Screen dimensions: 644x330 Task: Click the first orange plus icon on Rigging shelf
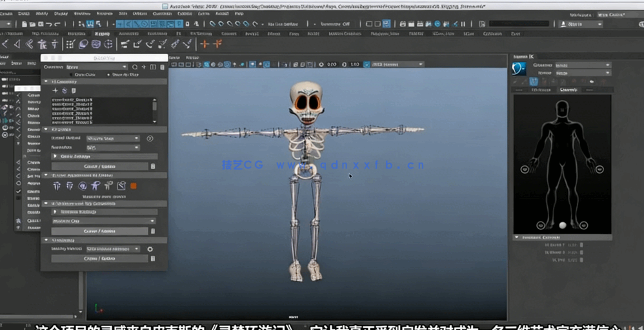(x=204, y=44)
